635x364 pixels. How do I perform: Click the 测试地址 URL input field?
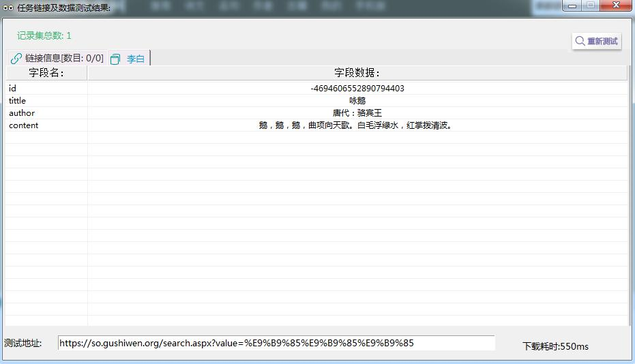click(x=276, y=343)
